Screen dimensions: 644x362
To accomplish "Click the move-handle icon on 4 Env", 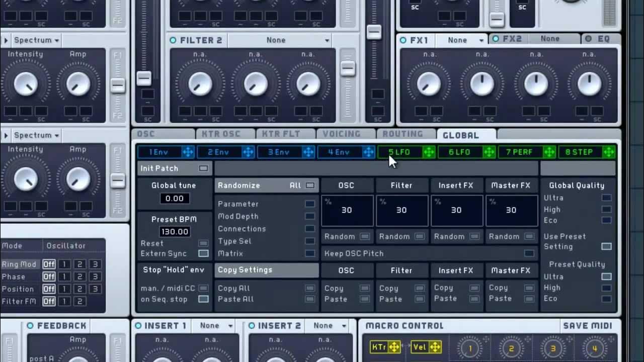I will tap(369, 152).
